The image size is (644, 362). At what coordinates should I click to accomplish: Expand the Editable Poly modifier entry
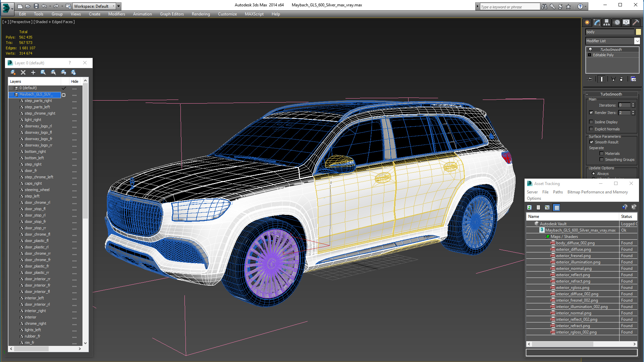(589, 55)
